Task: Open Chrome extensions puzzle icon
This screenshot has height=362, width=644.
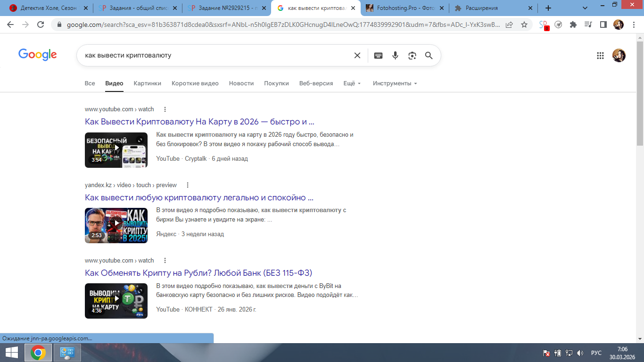Action: tap(573, 25)
